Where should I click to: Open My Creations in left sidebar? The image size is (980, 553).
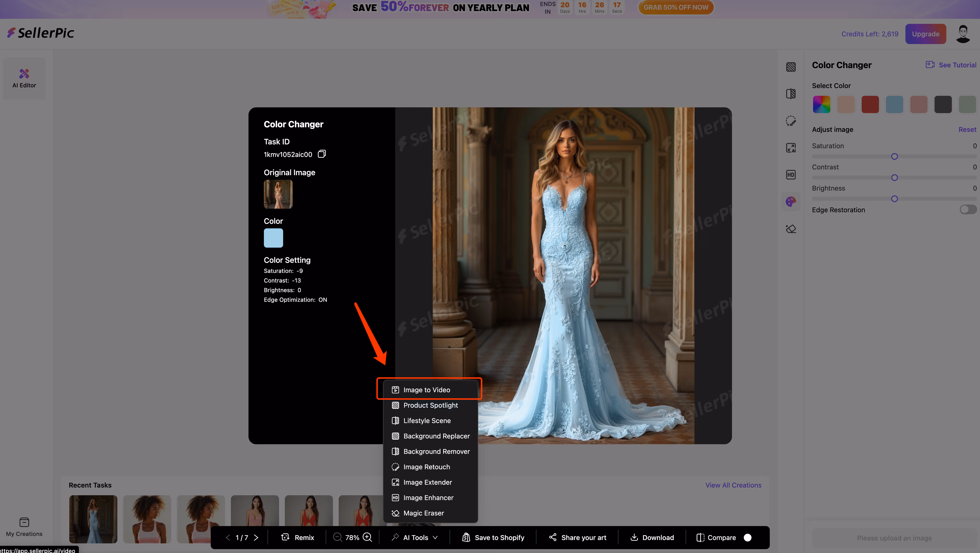(24, 527)
